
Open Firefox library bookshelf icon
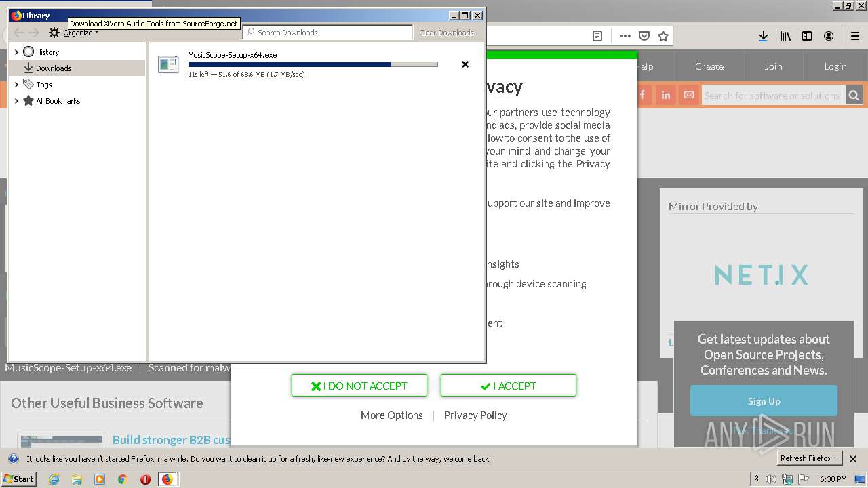pos(785,36)
